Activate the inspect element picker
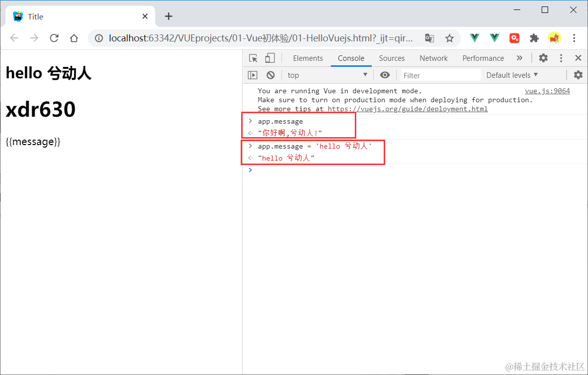The width and height of the screenshot is (588, 375). tap(253, 58)
